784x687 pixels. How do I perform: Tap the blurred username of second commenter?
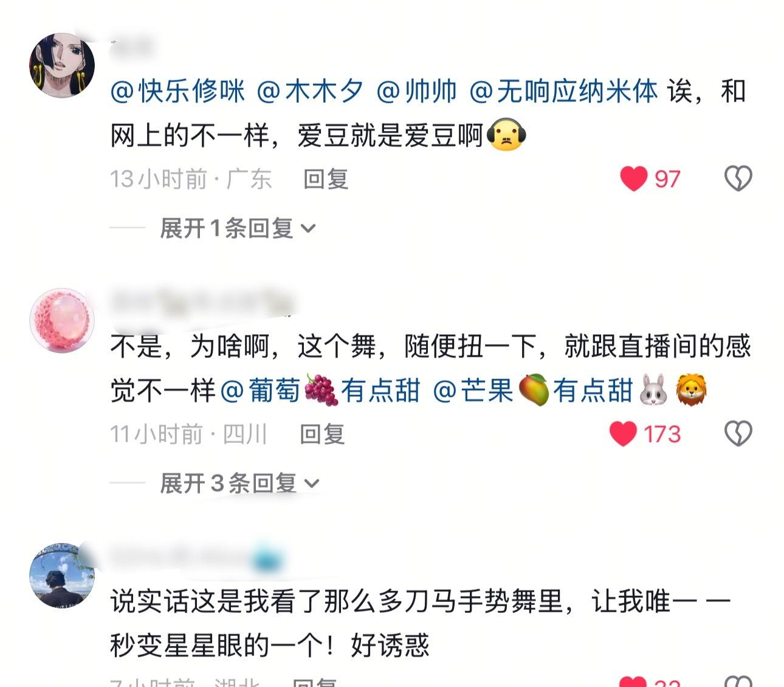pyautogui.click(x=202, y=301)
